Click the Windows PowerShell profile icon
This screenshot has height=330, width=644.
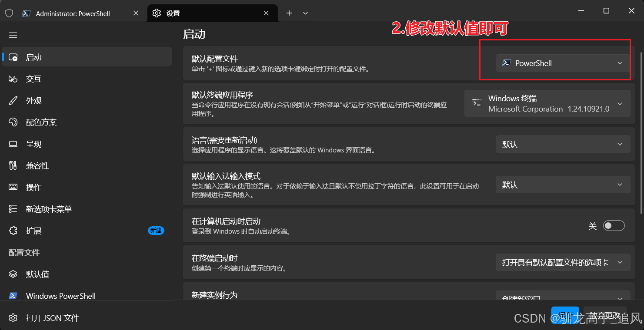[x=13, y=296]
